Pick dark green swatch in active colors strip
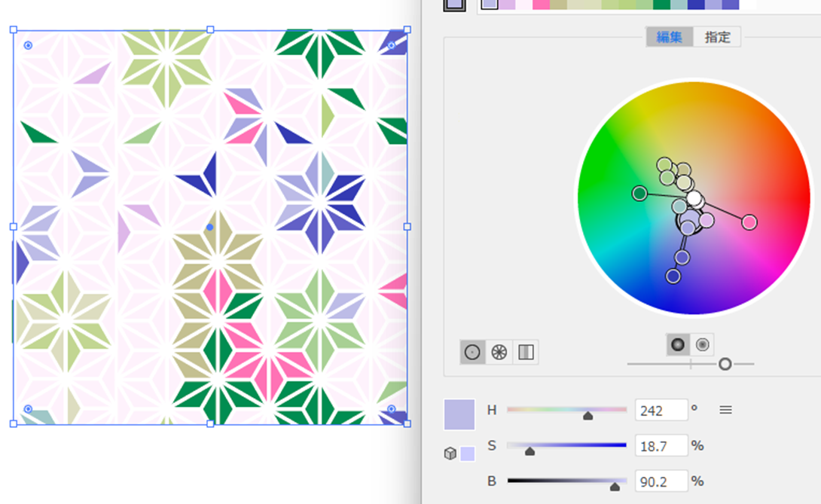 (661, 5)
